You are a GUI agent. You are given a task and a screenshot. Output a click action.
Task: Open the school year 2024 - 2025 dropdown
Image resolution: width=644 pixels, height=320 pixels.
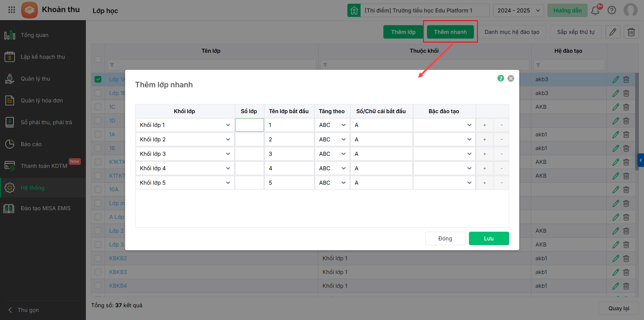(519, 10)
